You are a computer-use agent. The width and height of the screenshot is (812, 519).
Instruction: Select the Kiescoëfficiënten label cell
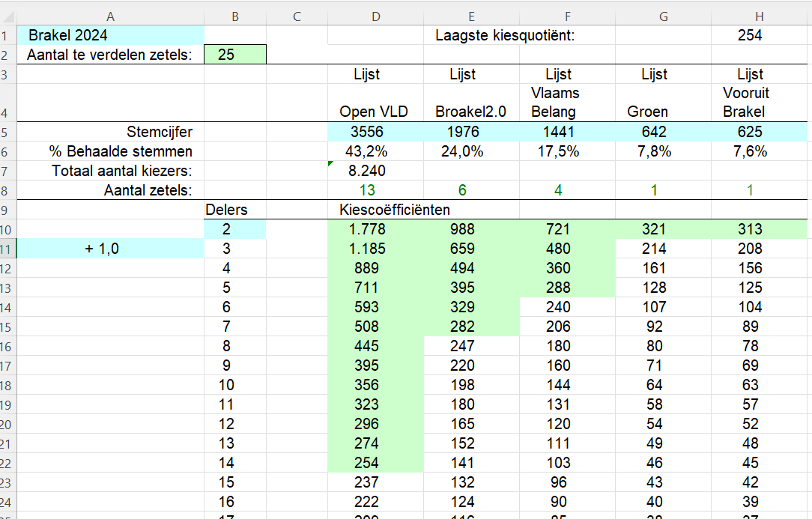[x=394, y=210]
